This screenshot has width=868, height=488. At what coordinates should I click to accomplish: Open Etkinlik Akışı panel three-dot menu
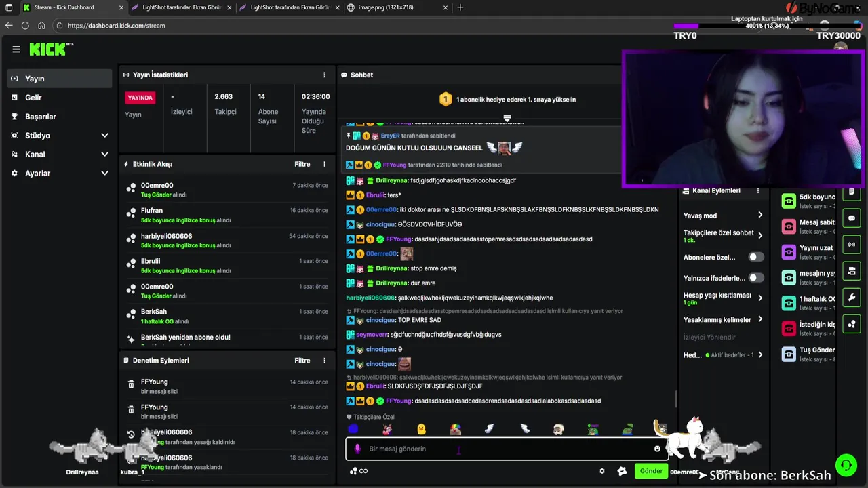pyautogui.click(x=324, y=164)
